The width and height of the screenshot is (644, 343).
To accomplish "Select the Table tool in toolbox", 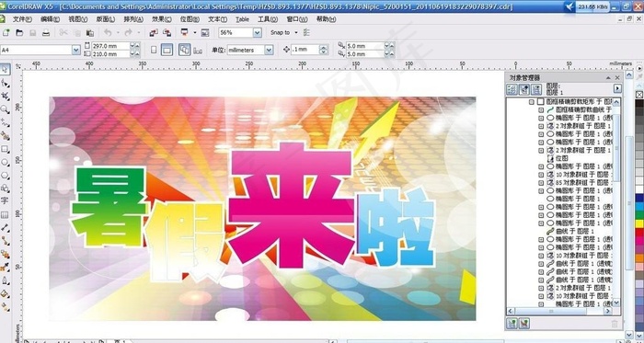I will [x=5, y=214].
